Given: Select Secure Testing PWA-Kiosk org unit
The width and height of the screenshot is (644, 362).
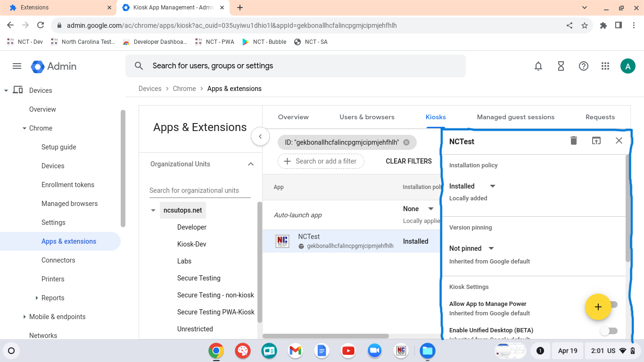Looking at the screenshot, I should coord(216,312).
